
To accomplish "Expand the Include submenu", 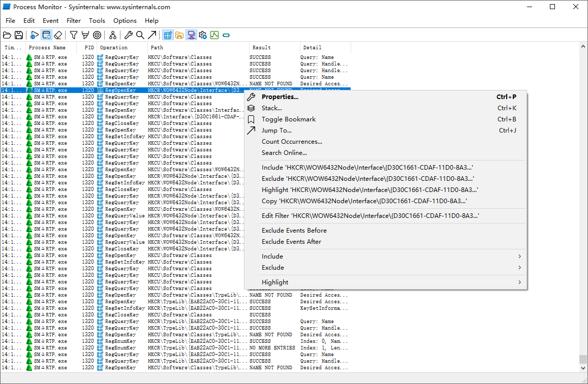I will tap(386, 256).
